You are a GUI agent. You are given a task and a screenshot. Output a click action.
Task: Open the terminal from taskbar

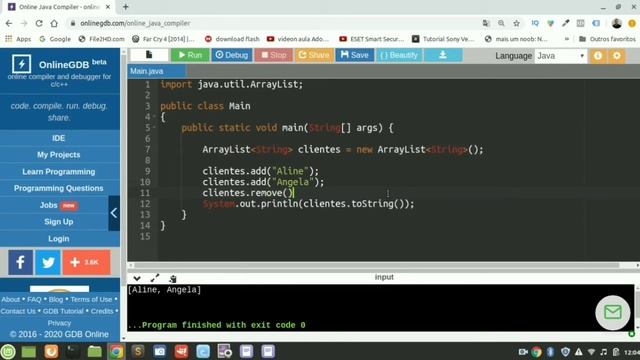pyautogui.click(x=73, y=351)
